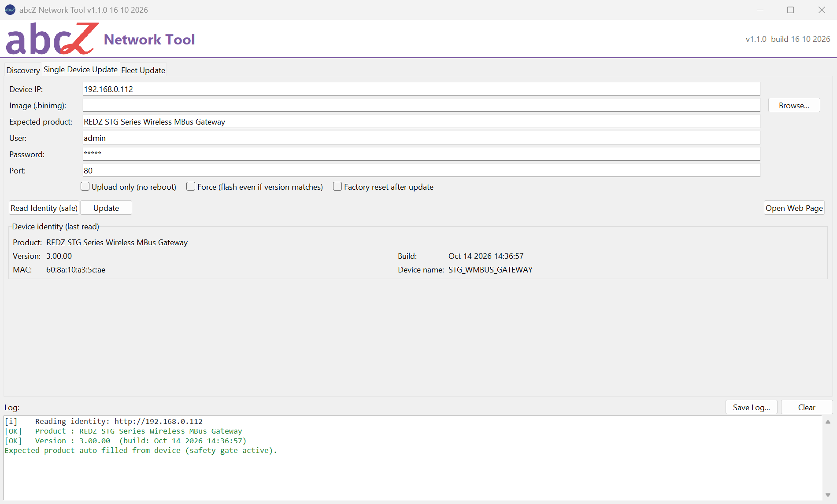This screenshot has height=504, width=837.
Task: Focus the Device IP input field
Action: pyautogui.click(x=421, y=89)
